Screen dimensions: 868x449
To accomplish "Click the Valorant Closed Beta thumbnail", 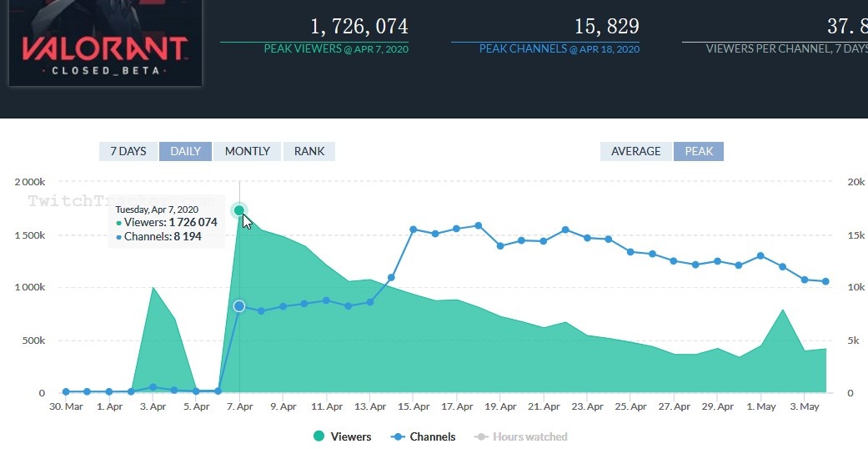I will pos(106,43).
